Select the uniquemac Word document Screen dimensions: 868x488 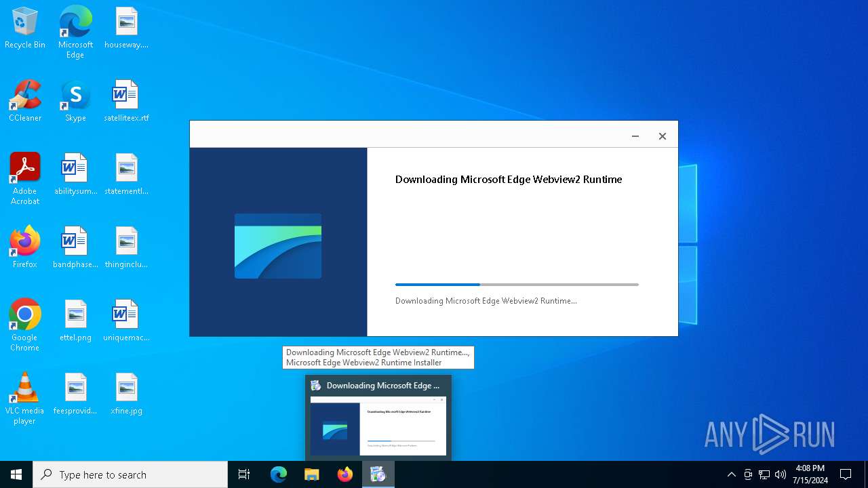[x=126, y=321]
